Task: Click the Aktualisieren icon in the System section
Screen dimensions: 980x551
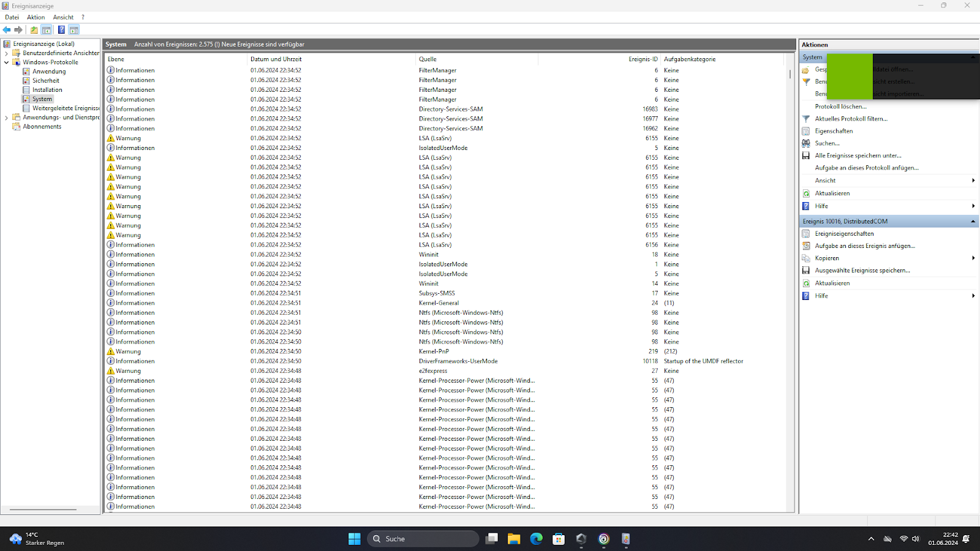Action: (806, 193)
